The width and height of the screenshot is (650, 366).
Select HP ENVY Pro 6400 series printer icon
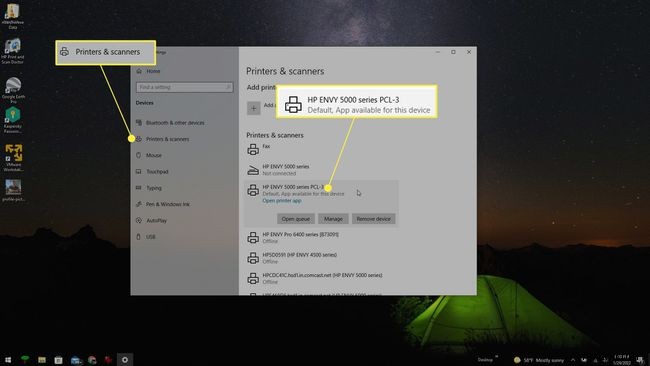(253, 238)
